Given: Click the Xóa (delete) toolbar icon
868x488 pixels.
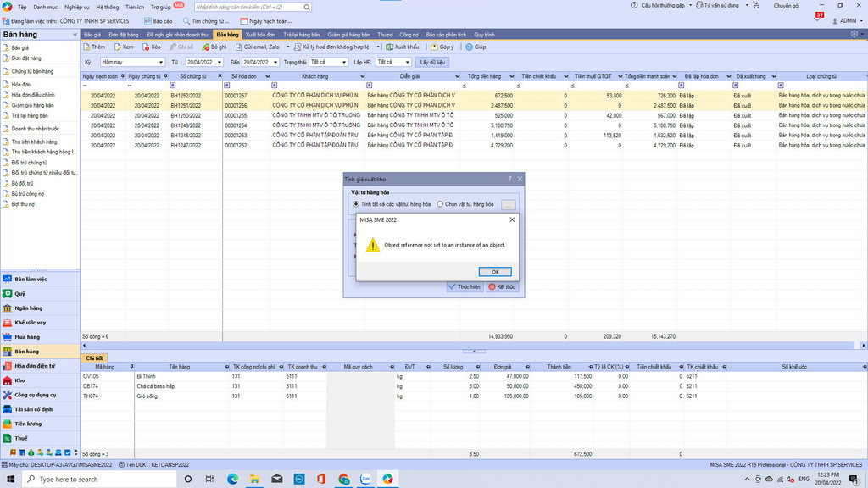Looking at the screenshot, I should click(x=146, y=47).
